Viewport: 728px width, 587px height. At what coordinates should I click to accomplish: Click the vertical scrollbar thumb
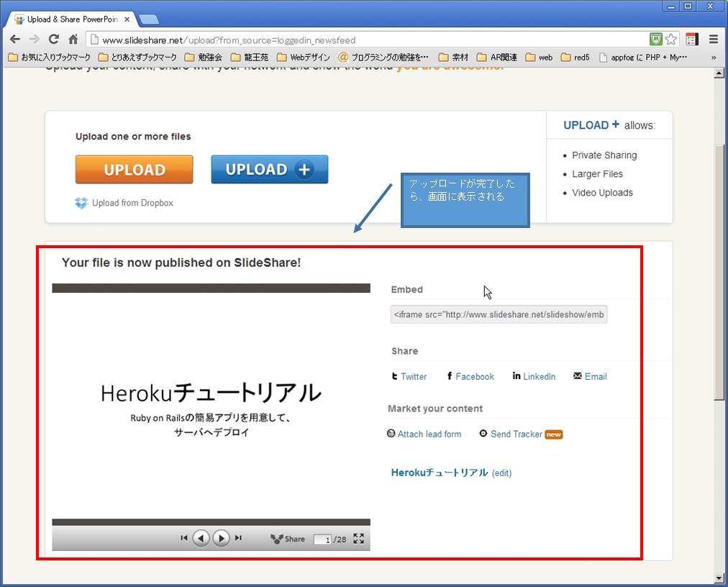tap(719, 272)
